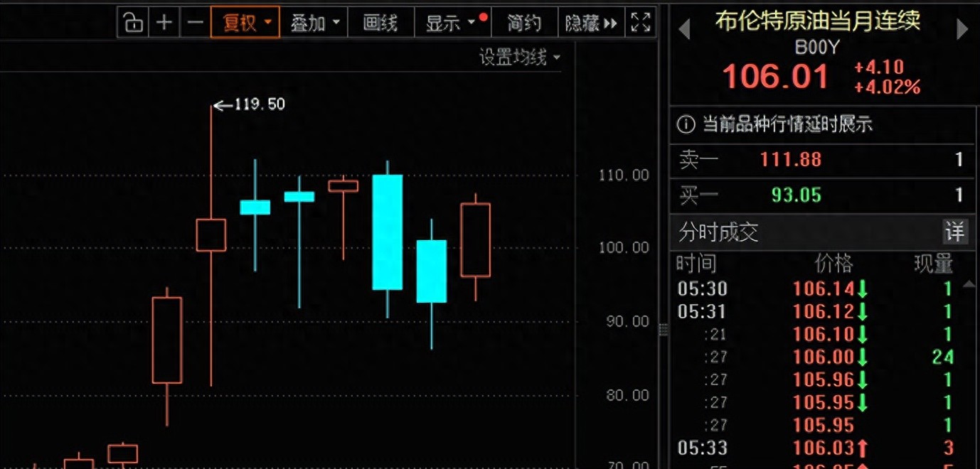The width and height of the screenshot is (980, 469).
Task: Open the 显示 dropdown
Action: 452,23
